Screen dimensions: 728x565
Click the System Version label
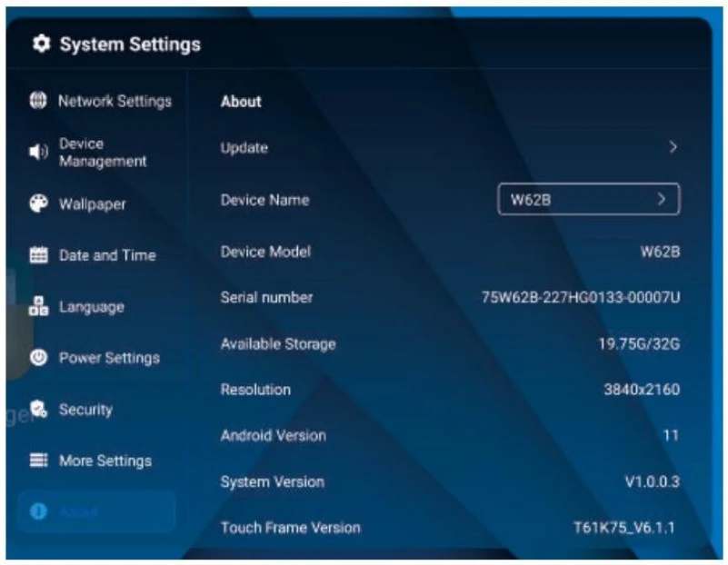tap(273, 481)
